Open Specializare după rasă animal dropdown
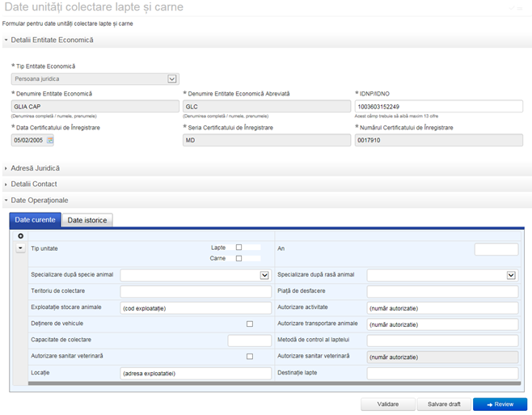This screenshot has height=415, width=532. coord(511,275)
